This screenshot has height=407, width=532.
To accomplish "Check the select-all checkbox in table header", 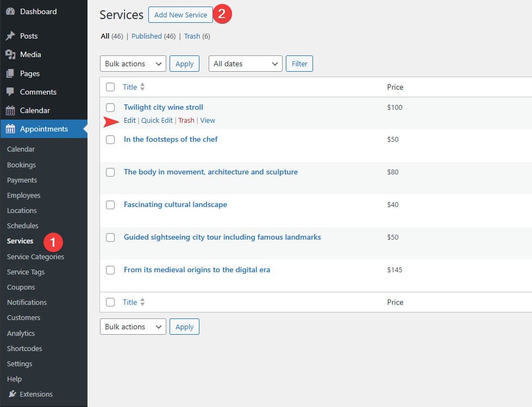I will tap(110, 86).
